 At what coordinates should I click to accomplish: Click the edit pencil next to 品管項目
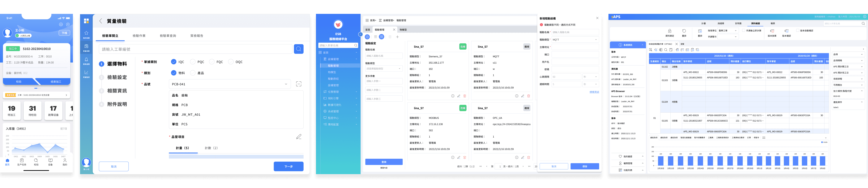tap(299, 136)
